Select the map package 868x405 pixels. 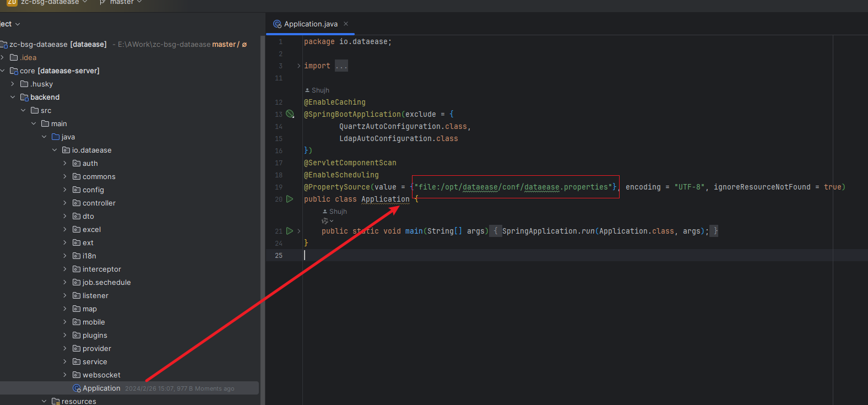(89, 309)
